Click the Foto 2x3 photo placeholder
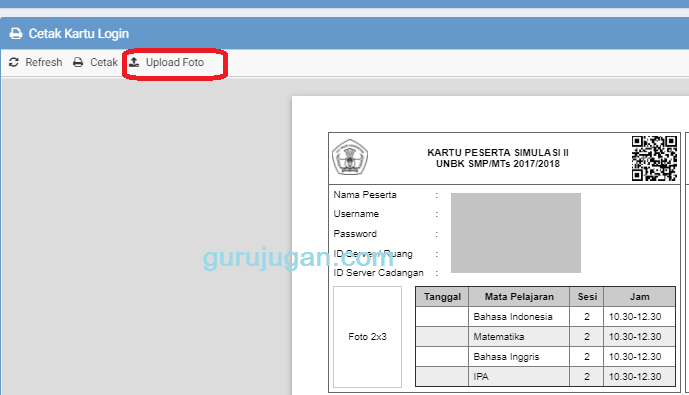This screenshot has width=689, height=395. click(367, 337)
